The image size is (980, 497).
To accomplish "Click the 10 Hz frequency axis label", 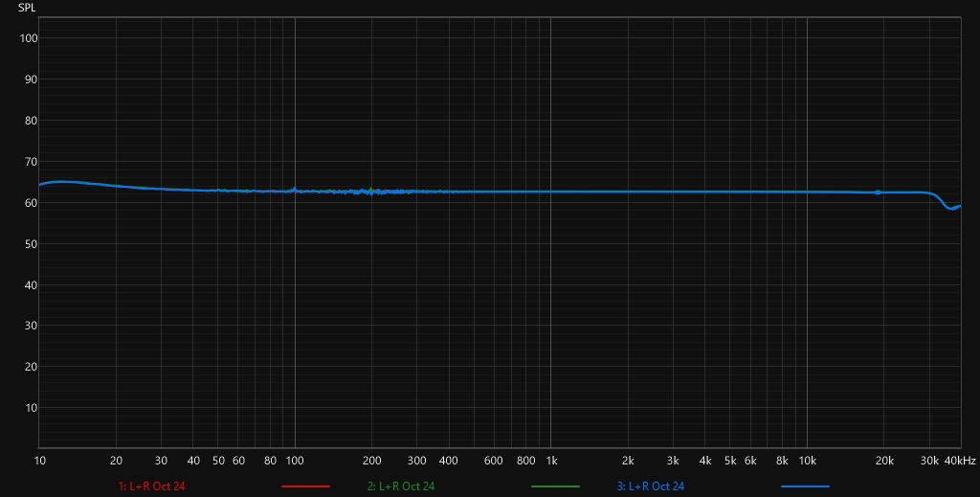I will [x=39, y=461].
